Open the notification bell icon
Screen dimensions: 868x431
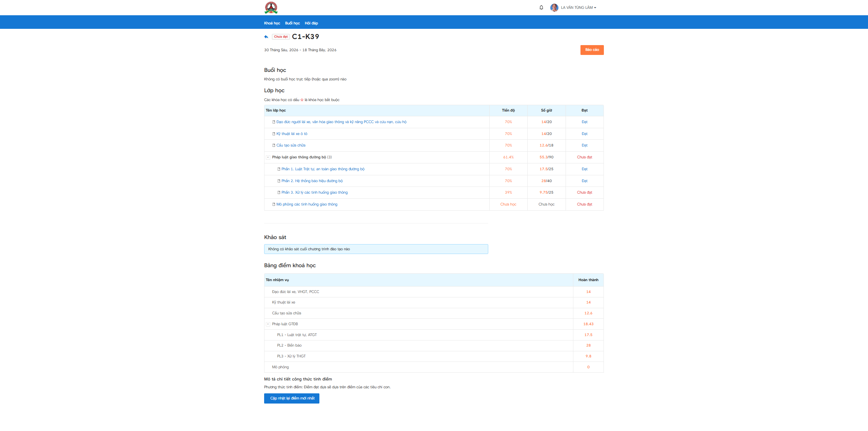coord(541,7)
